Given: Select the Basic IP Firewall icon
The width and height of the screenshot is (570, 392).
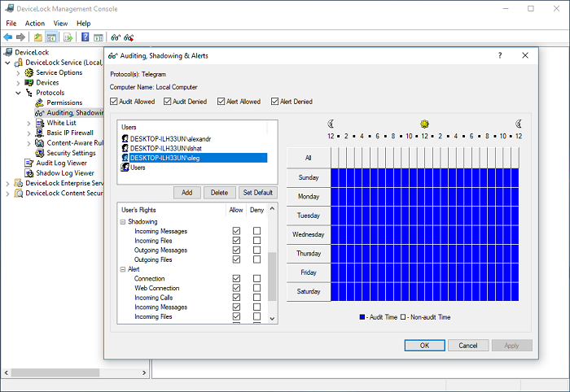Looking at the screenshot, I should (x=40, y=133).
